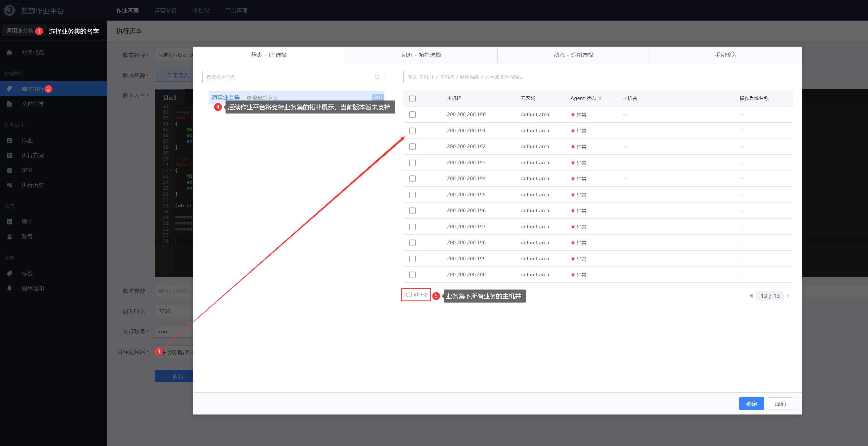This screenshot has height=446, width=868.
Task: Click the file icon beside 文件分发
Action: tap(9, 104)
